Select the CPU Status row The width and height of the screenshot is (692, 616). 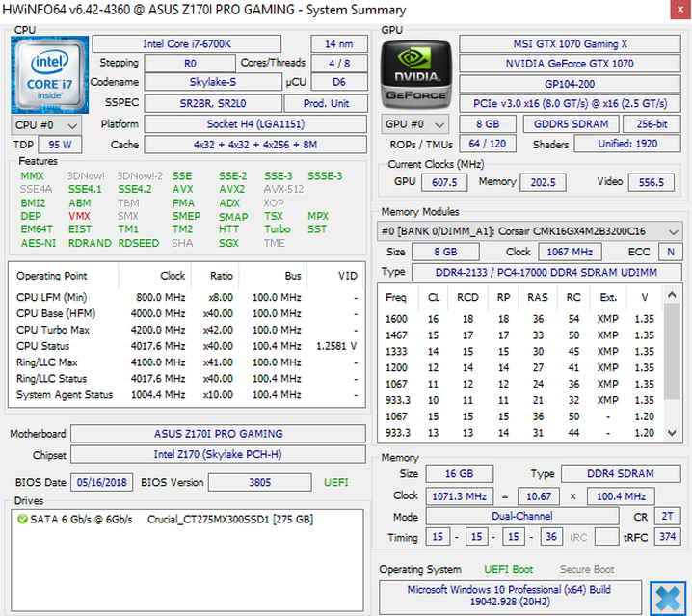click(x=187, y=346)
